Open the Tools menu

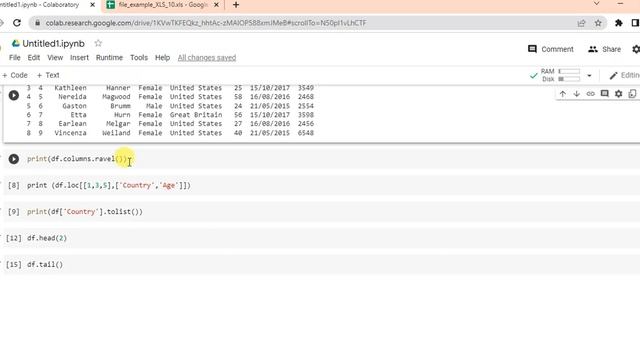[x=139, y=58]
